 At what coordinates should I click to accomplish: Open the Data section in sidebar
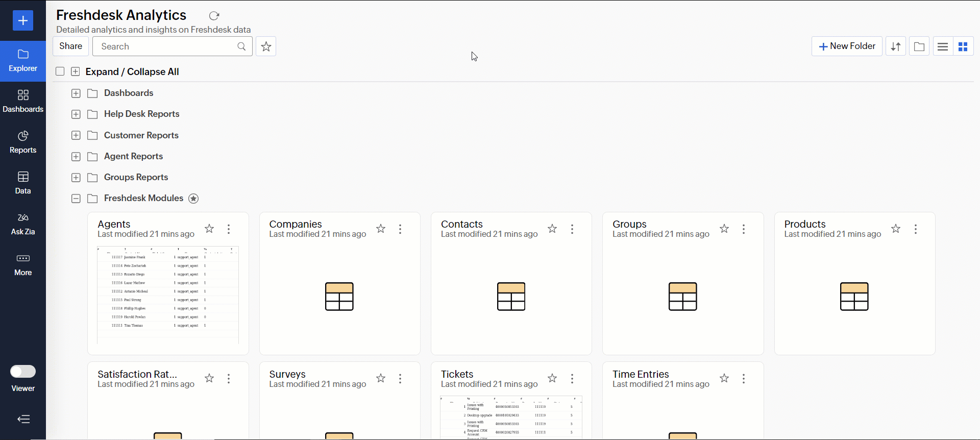click(x=23, y=183)
